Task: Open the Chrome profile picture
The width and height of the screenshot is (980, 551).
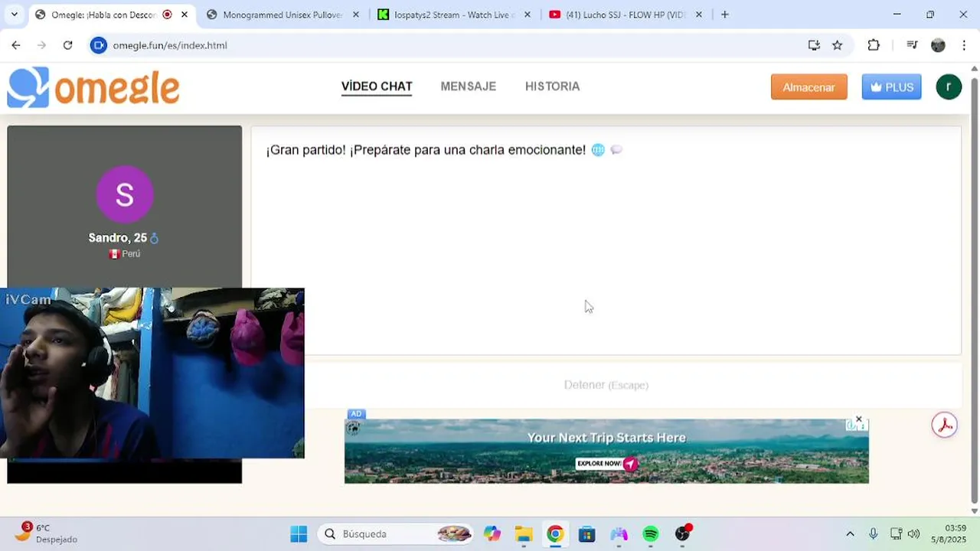Action: [938, 45]
